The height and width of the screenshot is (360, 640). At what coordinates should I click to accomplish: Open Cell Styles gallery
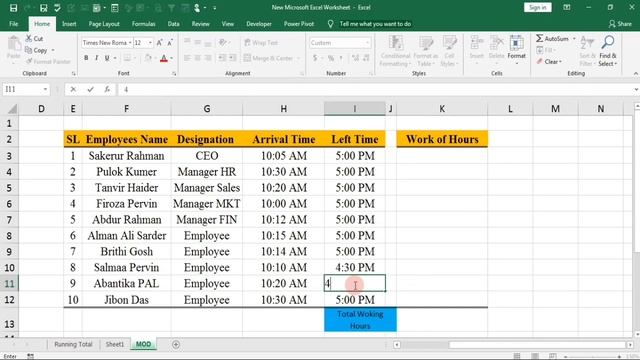pyautogui.click(x=449, y=51)
